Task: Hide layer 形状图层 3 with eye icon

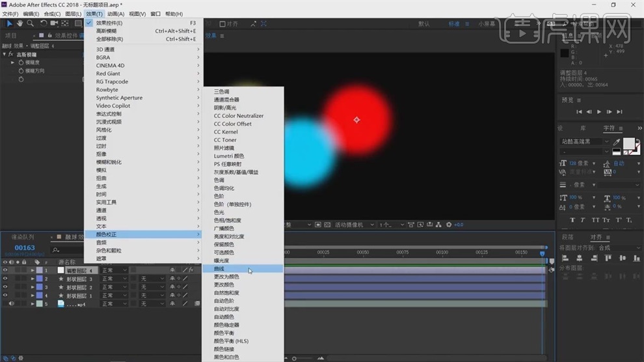Action: click(5, 279)
